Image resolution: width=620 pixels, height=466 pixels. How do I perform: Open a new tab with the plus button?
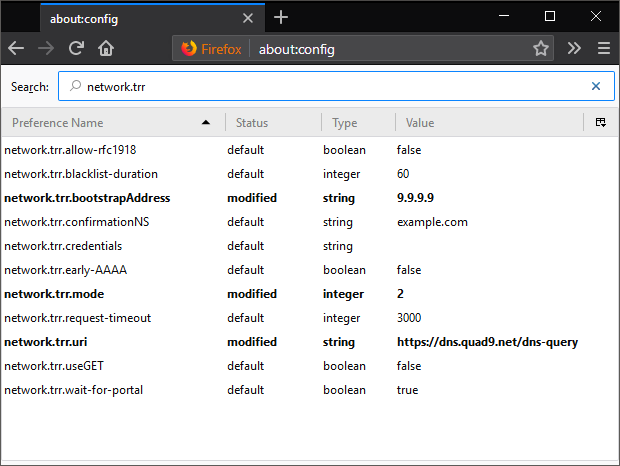coord(281,17)
